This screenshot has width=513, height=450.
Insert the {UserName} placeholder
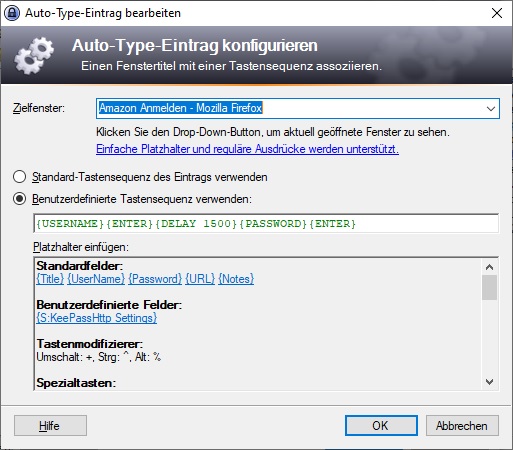coord(96,279)
